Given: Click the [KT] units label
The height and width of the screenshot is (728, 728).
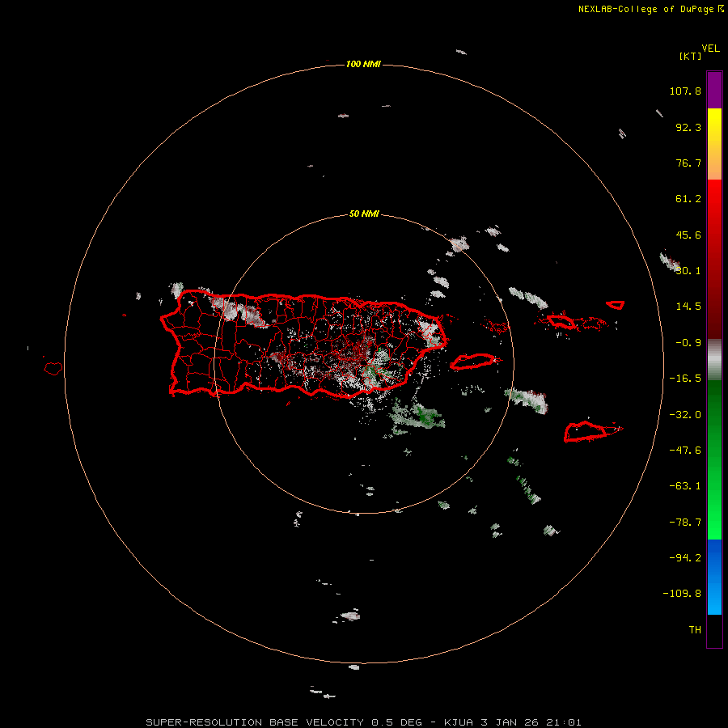Looking at the screenshot, I should [x=691, y=56].
